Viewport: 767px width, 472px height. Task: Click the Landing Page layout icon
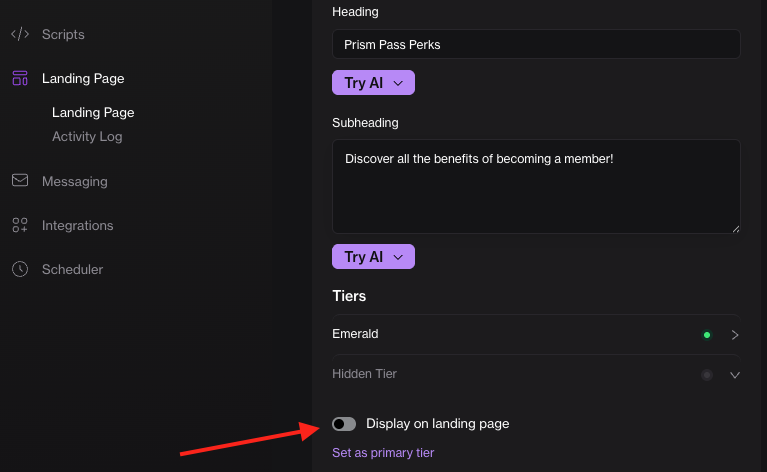point(20,78)
